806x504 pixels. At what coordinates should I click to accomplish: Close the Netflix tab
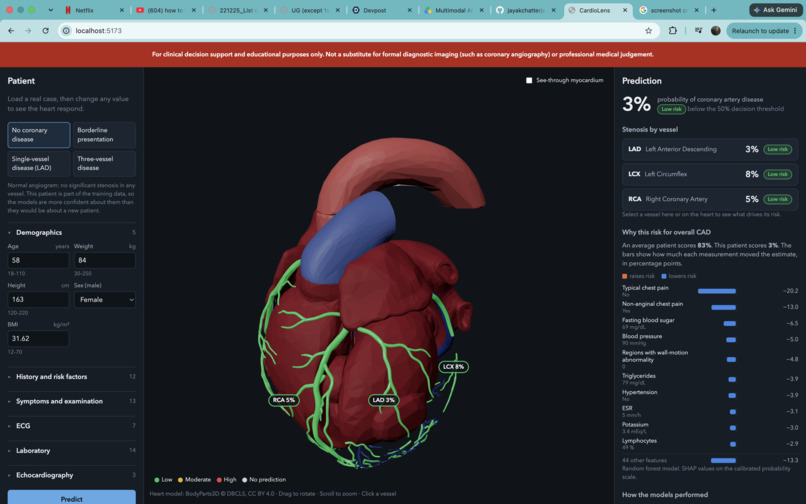pyautogui.click(x=122, y=10)
